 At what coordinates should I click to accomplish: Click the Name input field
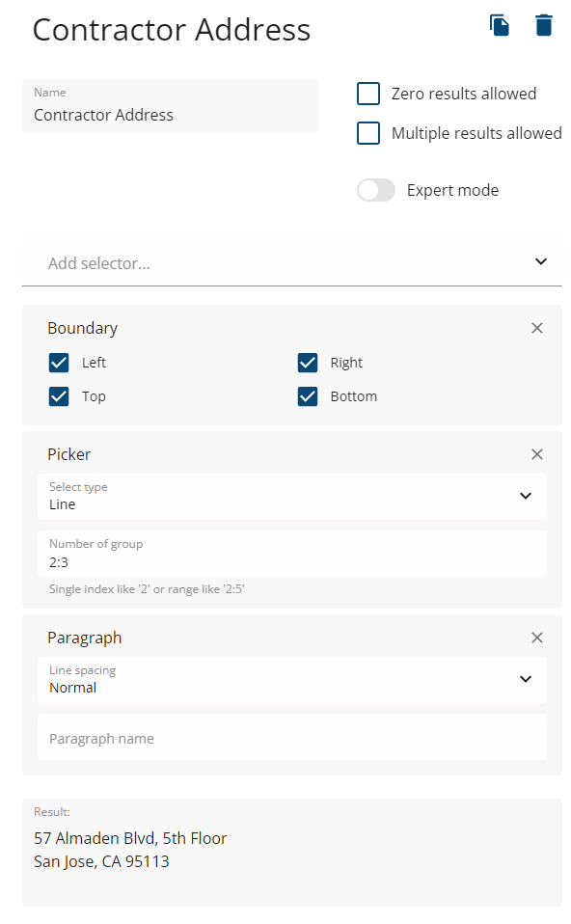(x=171, y=106)
